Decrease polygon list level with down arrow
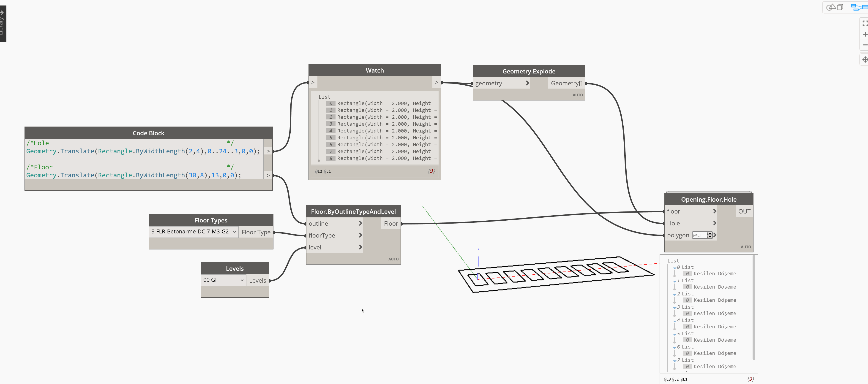868x384 pixels. 710,237
